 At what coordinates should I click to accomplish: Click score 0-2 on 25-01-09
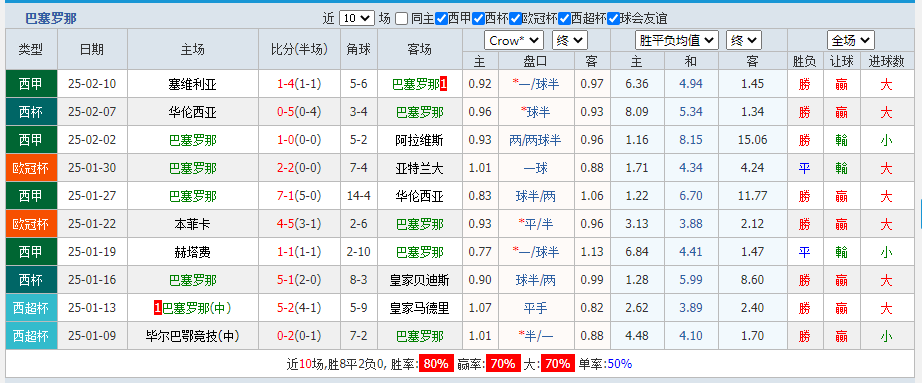[286, 337]
